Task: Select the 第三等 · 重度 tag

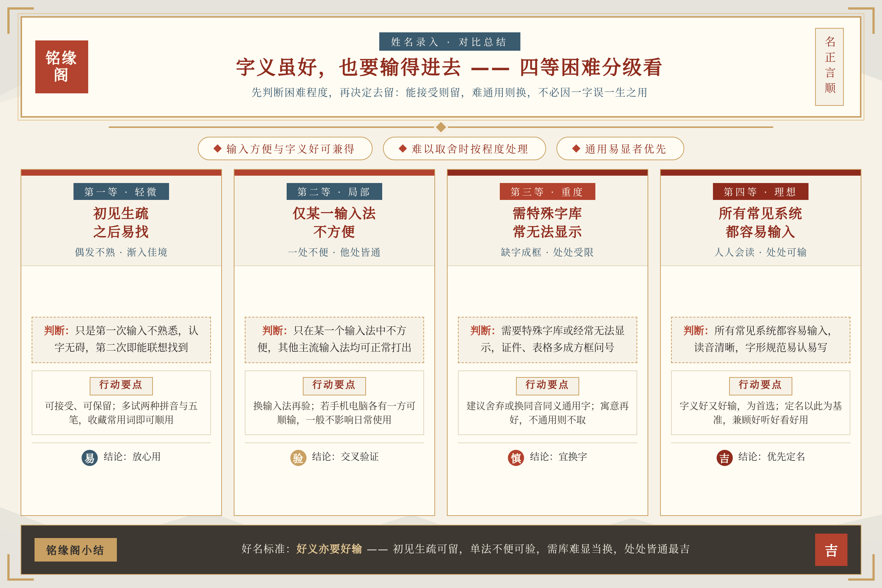Action: pyautogui.click(x=548, y=191)
